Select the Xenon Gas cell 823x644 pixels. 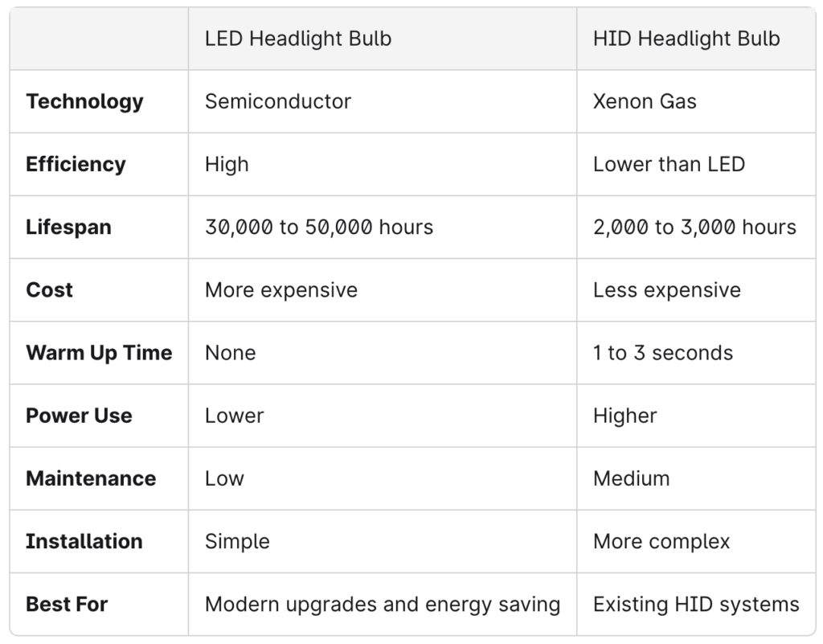[x=645, y=101]
